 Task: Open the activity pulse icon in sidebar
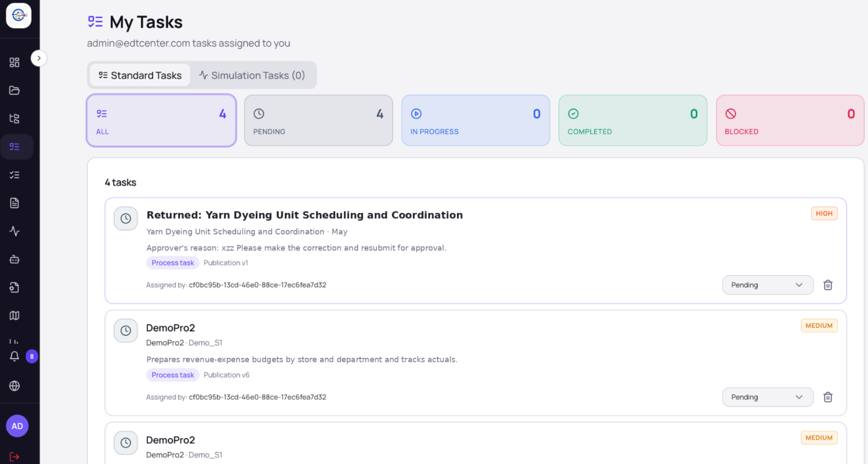(x=14, y=231)
